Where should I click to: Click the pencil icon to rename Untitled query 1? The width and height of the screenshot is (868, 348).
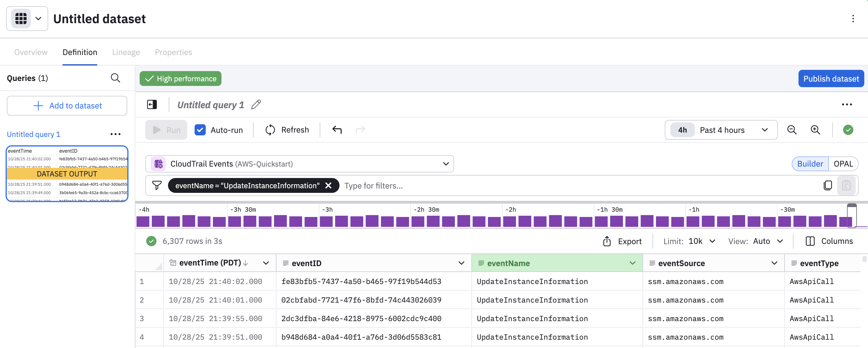click(256, 104)
